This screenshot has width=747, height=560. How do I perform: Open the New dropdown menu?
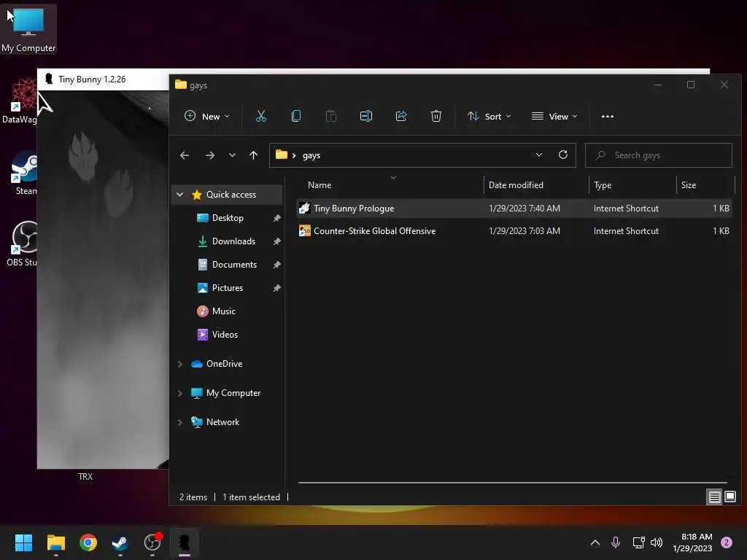(x=206, y=116)
